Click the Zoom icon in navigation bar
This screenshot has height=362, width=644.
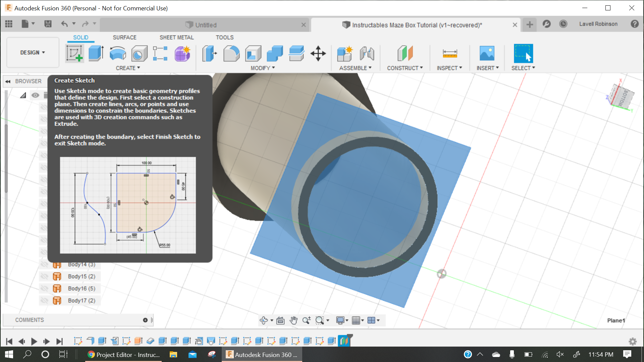(307, 320)
